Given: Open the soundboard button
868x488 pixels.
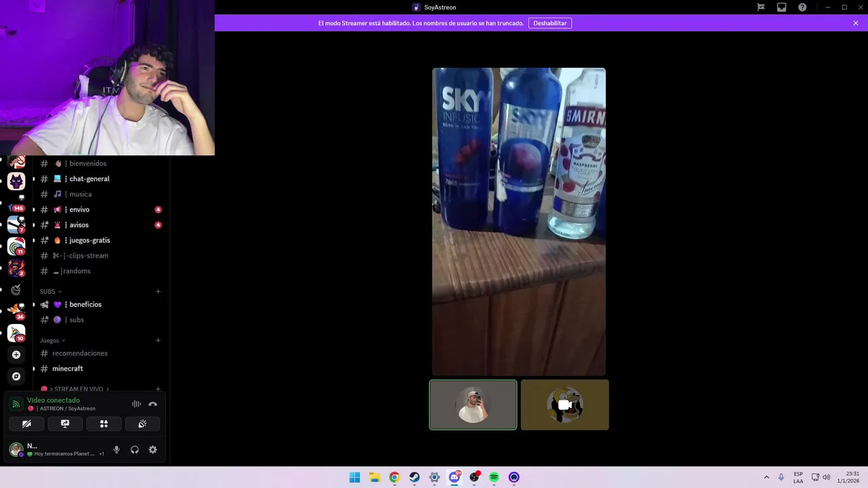Looking at the screenshot, I should [x=142, y=424].
